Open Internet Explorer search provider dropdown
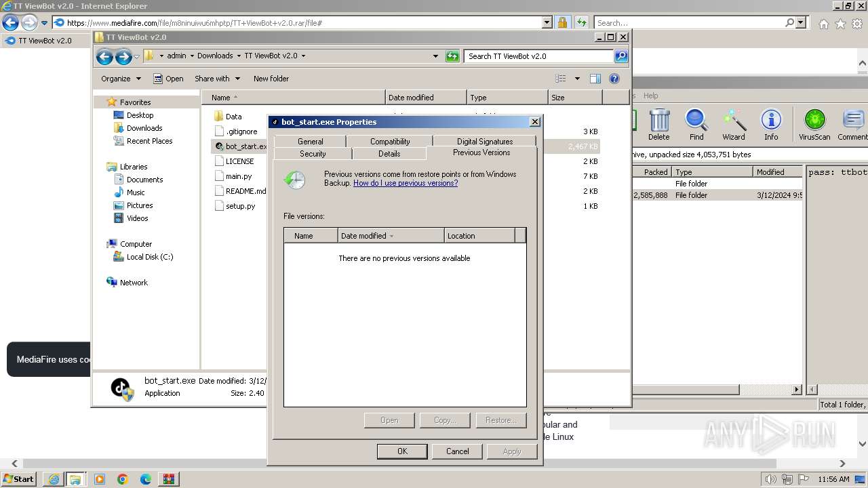 click(801, 22)
